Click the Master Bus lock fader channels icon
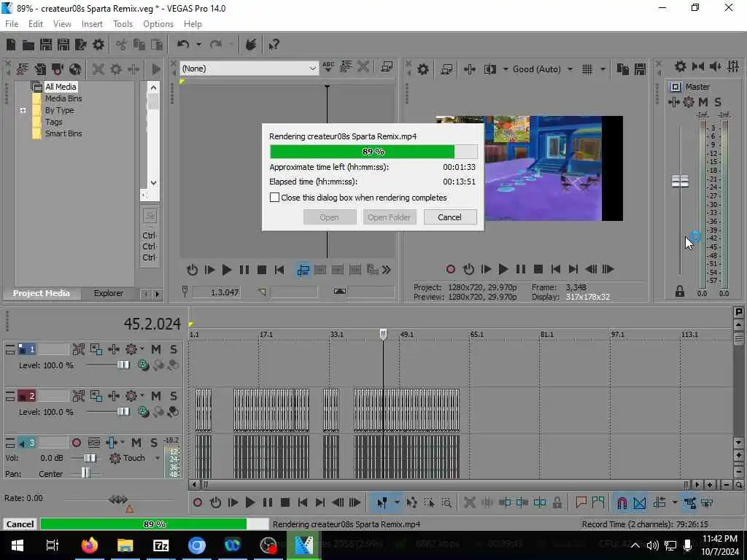 point(680,292)
